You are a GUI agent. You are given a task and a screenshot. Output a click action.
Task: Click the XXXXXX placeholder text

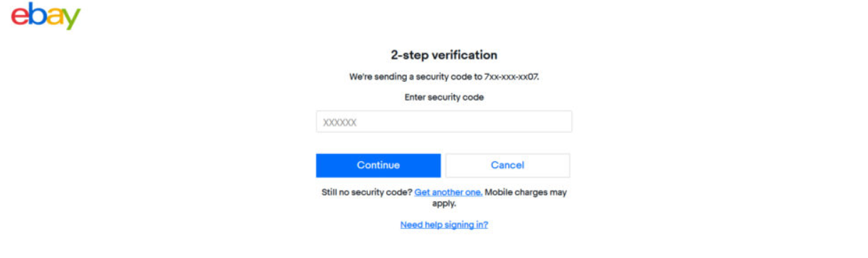(x=339, y=123)
